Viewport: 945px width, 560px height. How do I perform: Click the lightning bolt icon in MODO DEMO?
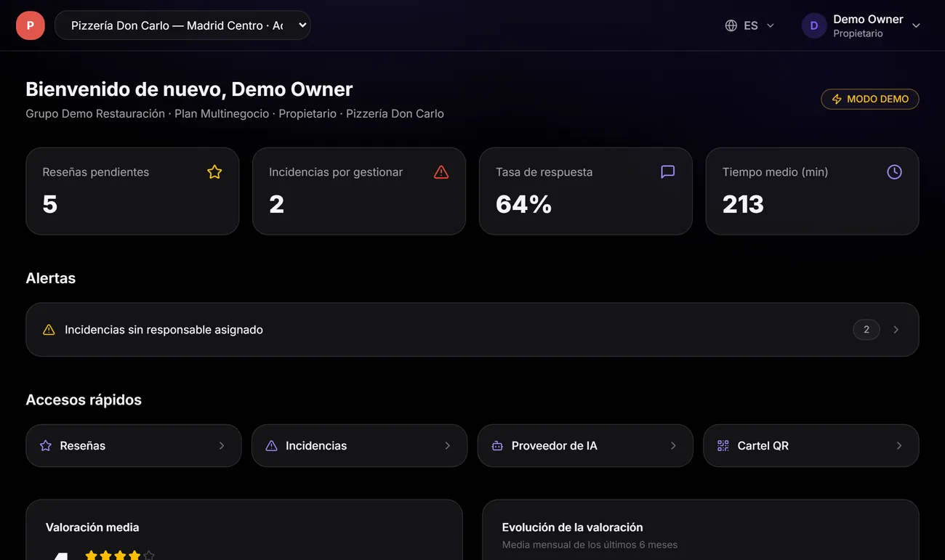click(x=837, y=99)
